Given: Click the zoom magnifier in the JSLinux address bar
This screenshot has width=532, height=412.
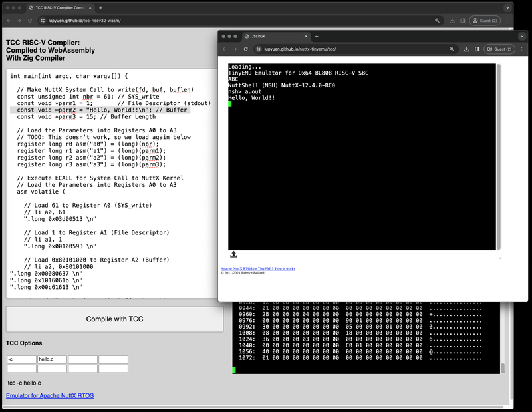Looking at the screenshot, I should pos(452,49).
